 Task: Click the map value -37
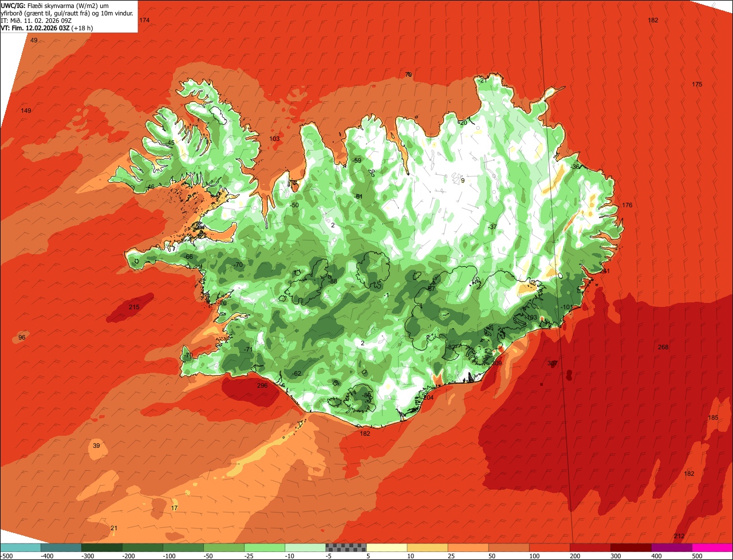pyautogui.click(x=492, y=227)
